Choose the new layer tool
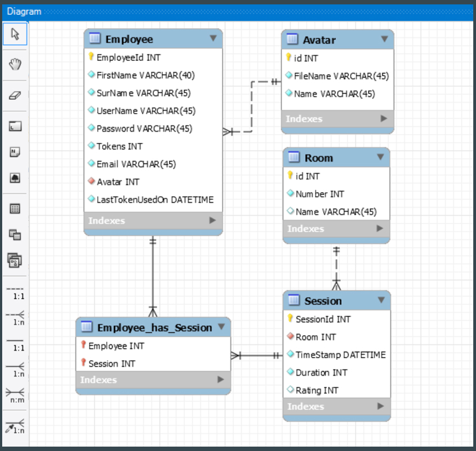This screenshot has height=451, width=476. 15,126
